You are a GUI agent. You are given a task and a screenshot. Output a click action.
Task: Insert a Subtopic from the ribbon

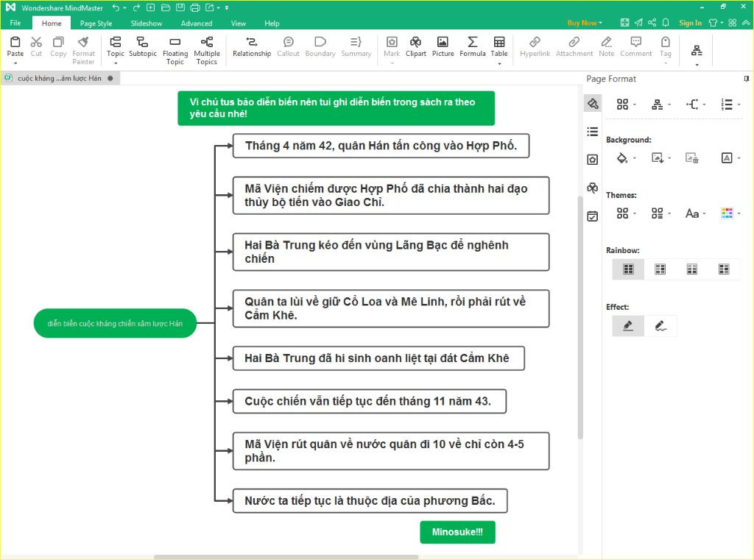142,46
